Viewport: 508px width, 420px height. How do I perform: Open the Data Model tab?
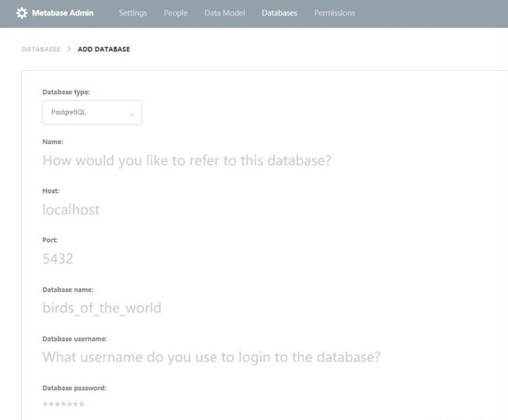(224, 14)
